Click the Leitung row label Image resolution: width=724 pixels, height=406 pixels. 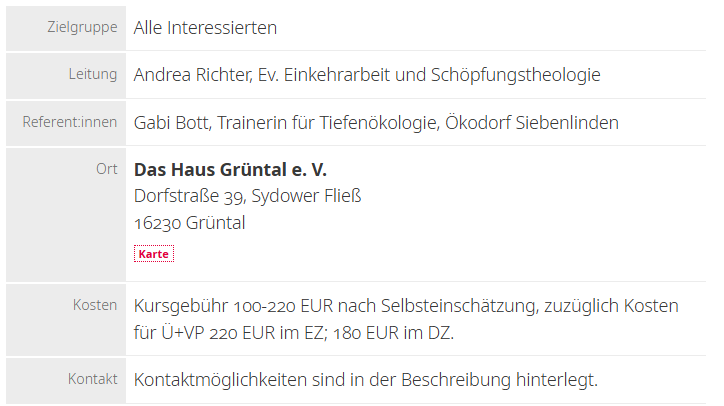(x=92, y=75)
